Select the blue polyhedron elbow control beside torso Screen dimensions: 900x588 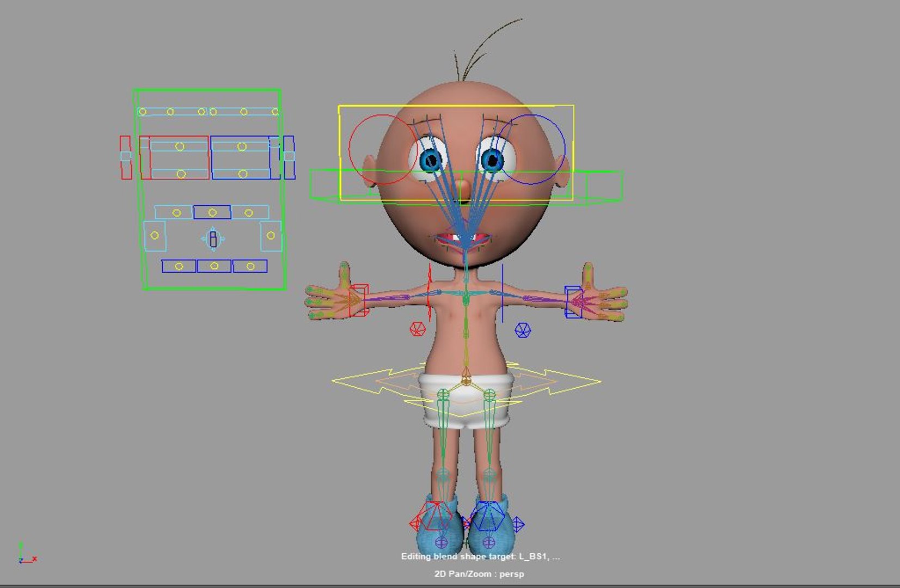point(523,330)
